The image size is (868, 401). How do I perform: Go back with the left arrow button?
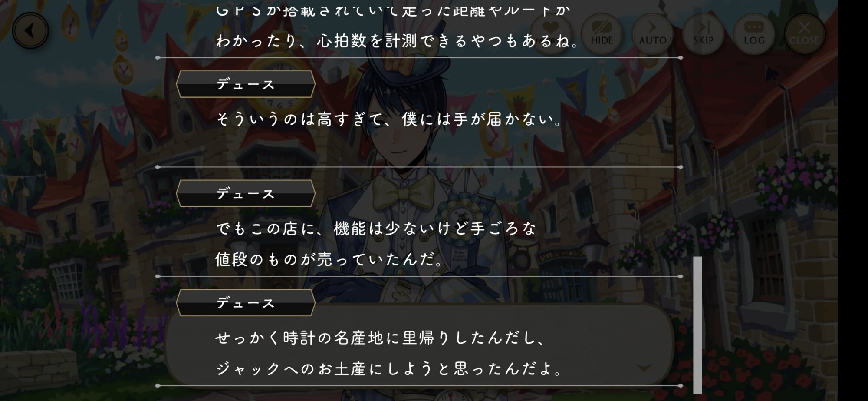pyautogui.click(x=30, y=31)
